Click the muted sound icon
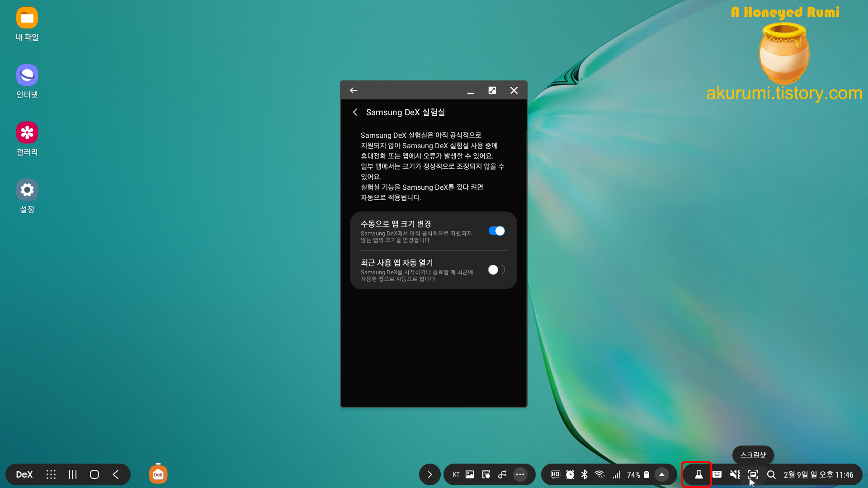Image resolution: width=868 pixels, height=488 pixels. click(x=735, y=474)
